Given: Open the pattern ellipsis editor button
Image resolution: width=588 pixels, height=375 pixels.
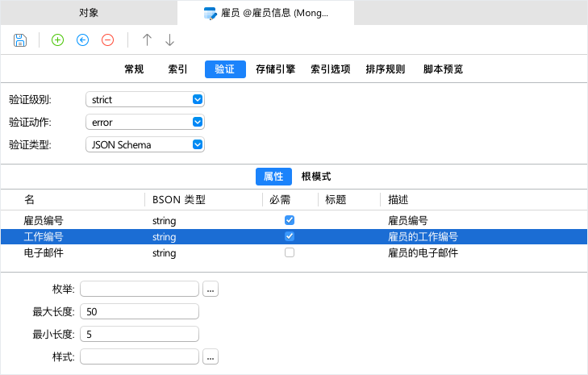Looking at the screenshot, I should tap(211, 356).
